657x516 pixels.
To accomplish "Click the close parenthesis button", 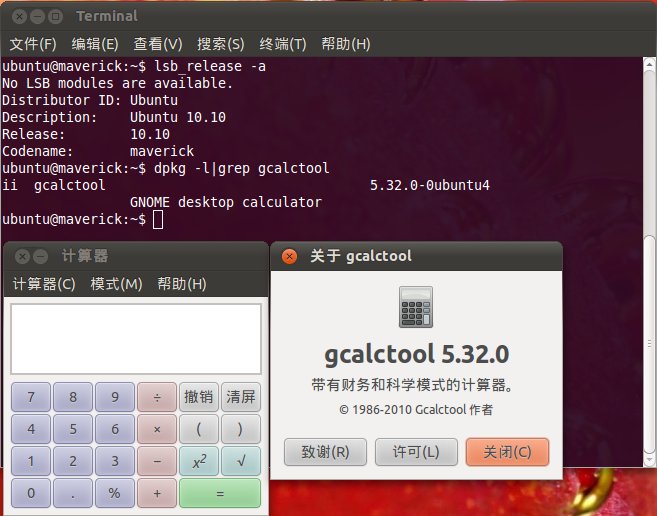I will click(x=241, y=429).
